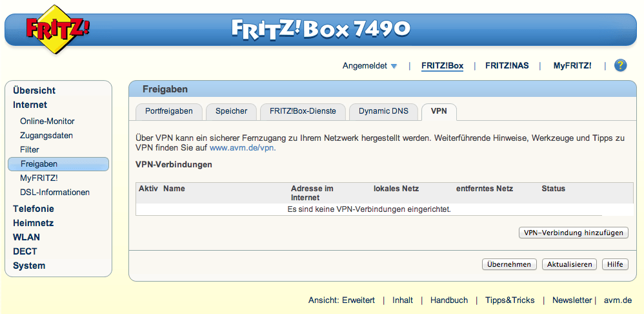
Task: Click the VPN-Verbindungen heading
Action: (174, 164)
